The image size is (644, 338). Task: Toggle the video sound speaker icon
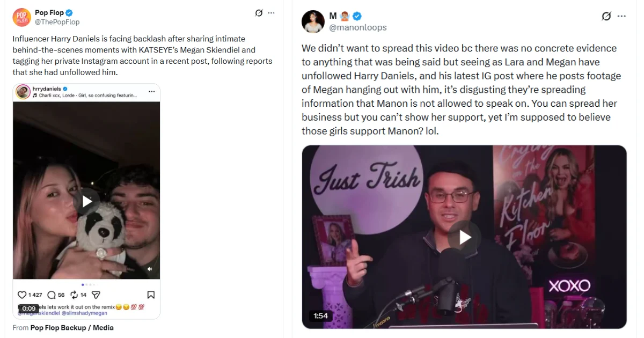tap(150, 269)
